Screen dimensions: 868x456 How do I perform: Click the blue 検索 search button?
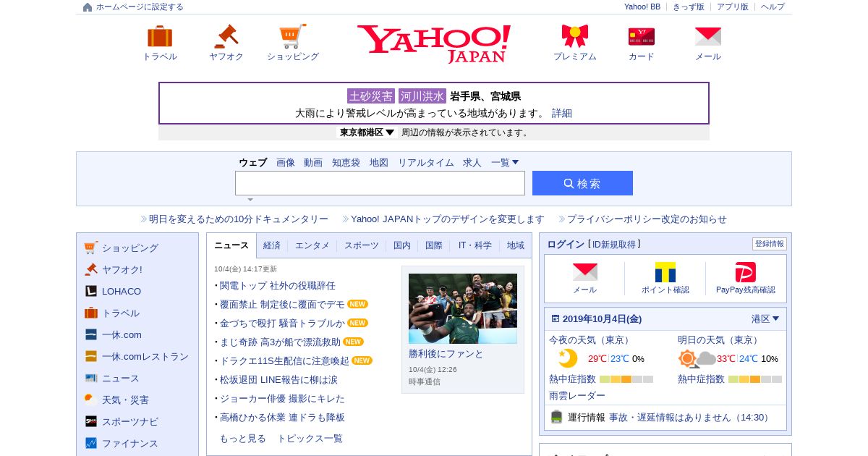[x=582, y=183]
